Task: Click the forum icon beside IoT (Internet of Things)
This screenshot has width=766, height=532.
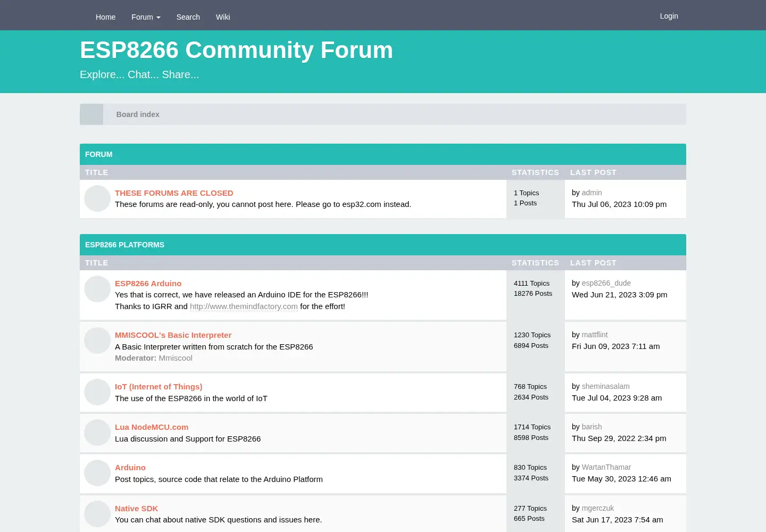Action: click(97, 392)
